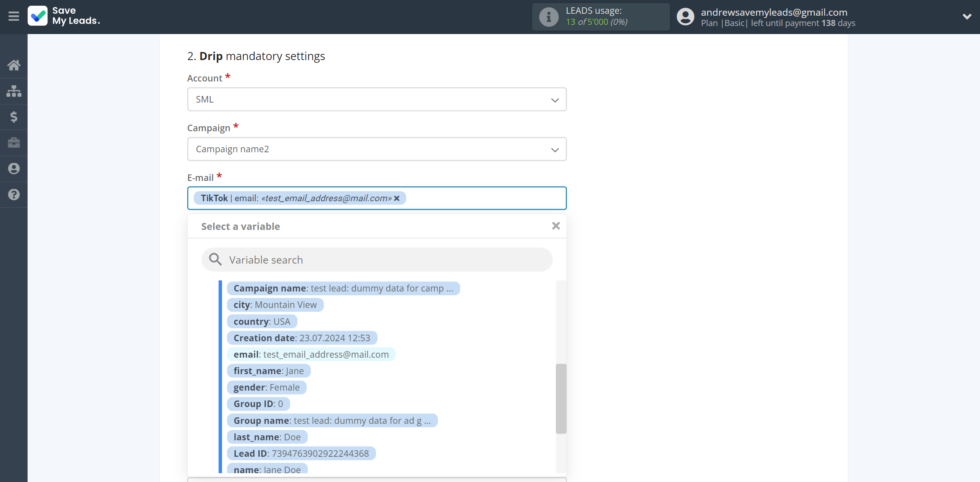Click the search magnifier icon
Viewport: 980px width, 482px height.
tap(215, 259)
